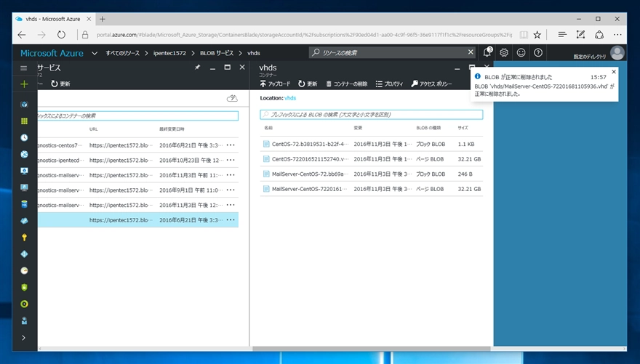Image resolution: width=640 pixels, height=364 pixels.
Task: Click 更新 refresh in service blade
Action: [x=60, y=84]
